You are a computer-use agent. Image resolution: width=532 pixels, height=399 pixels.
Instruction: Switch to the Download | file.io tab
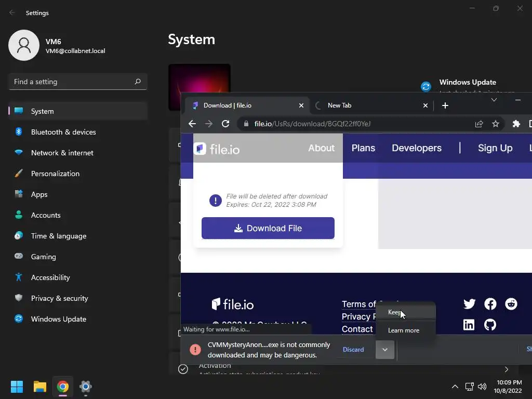[x=247, y=105]
